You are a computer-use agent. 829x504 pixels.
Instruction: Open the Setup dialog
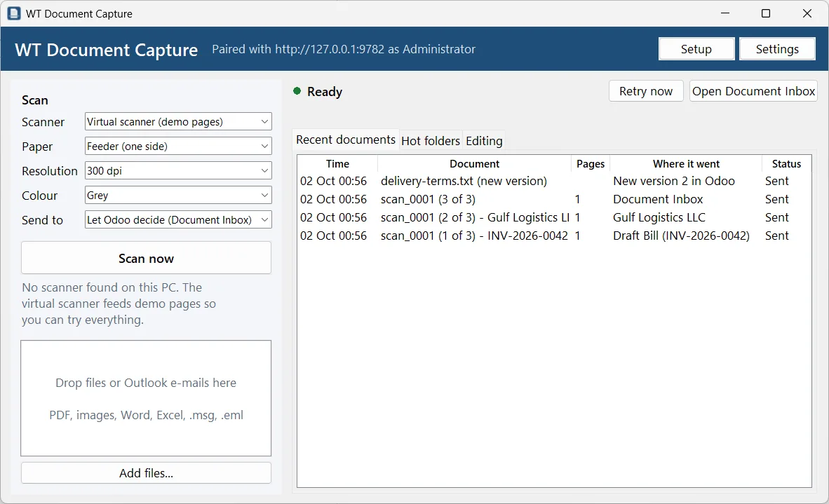tap(696, 49)
